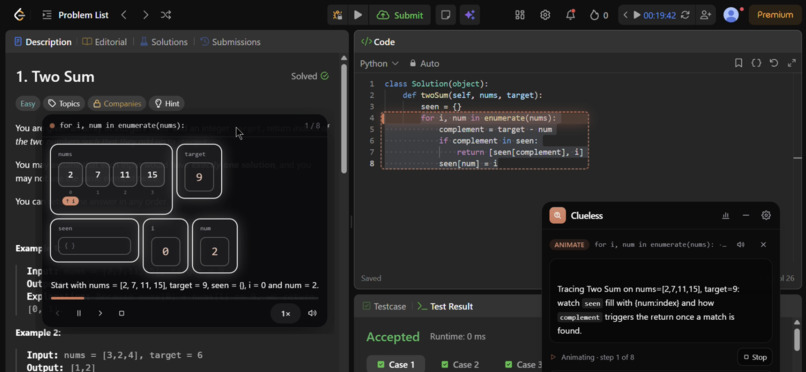
Task: Toggle the Auto setting in editor
Action: tap(425, 64)
